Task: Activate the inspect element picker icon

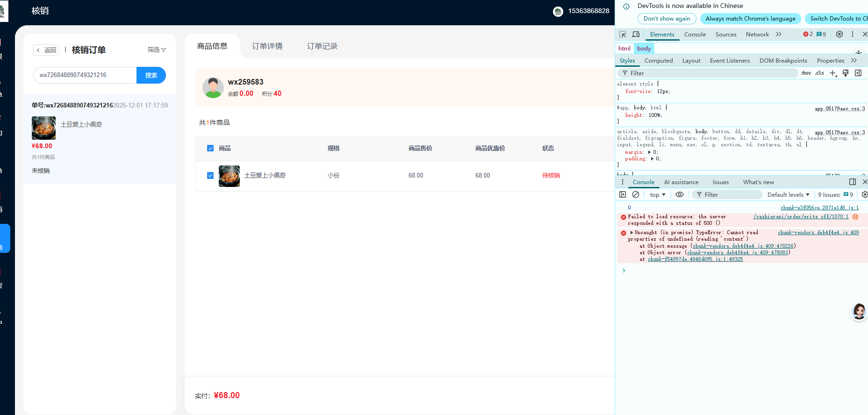Action: (x=623, y=34)
